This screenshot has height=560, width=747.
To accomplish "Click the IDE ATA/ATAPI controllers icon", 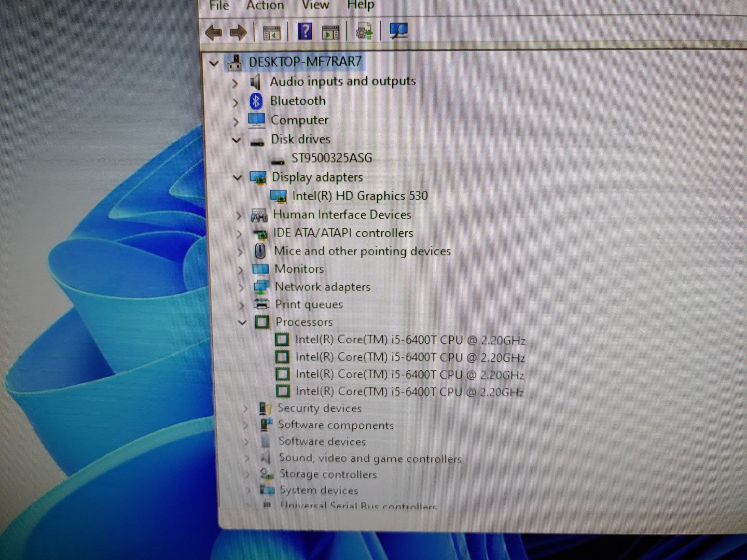I will point(260,233).
